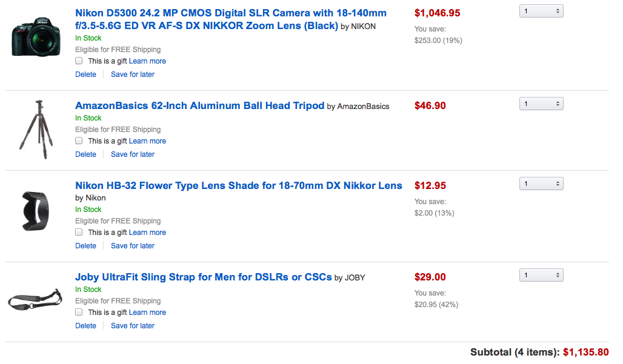Open the Nikon D5300 camera product title link

click(x=230, y=13)
